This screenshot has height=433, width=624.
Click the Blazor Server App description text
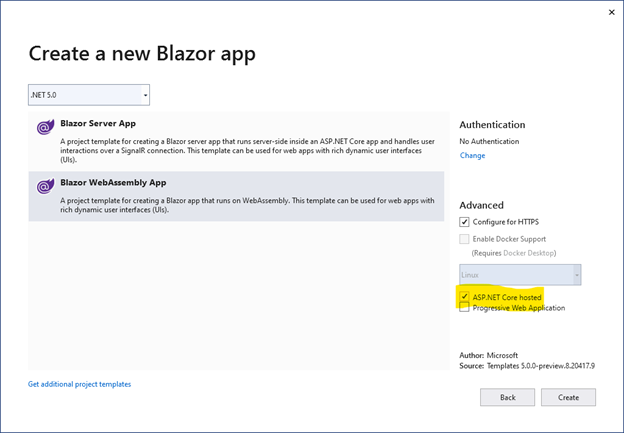[x=248, y=150]
